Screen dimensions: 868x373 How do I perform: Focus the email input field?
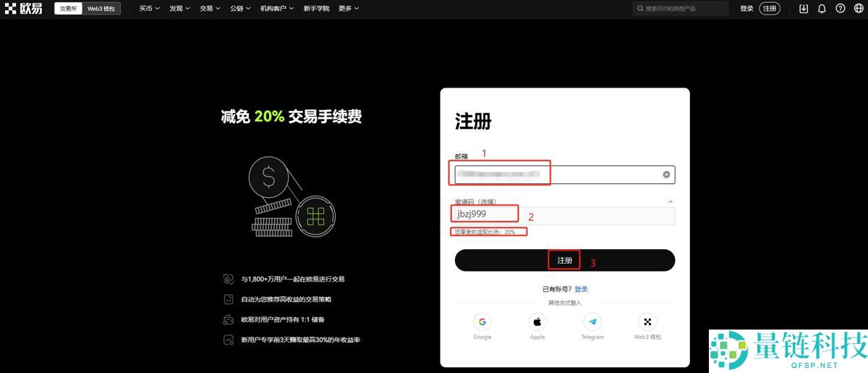coord(565,175)
